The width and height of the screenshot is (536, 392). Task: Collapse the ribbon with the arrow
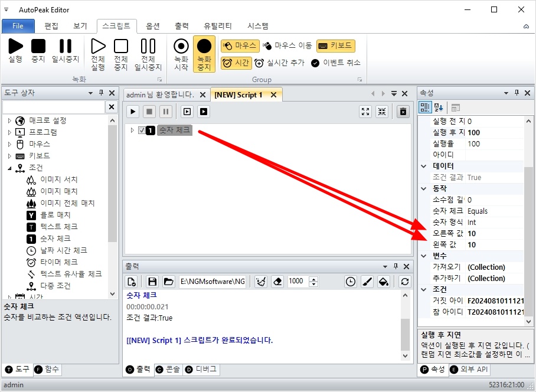click(x=527, y=27)
